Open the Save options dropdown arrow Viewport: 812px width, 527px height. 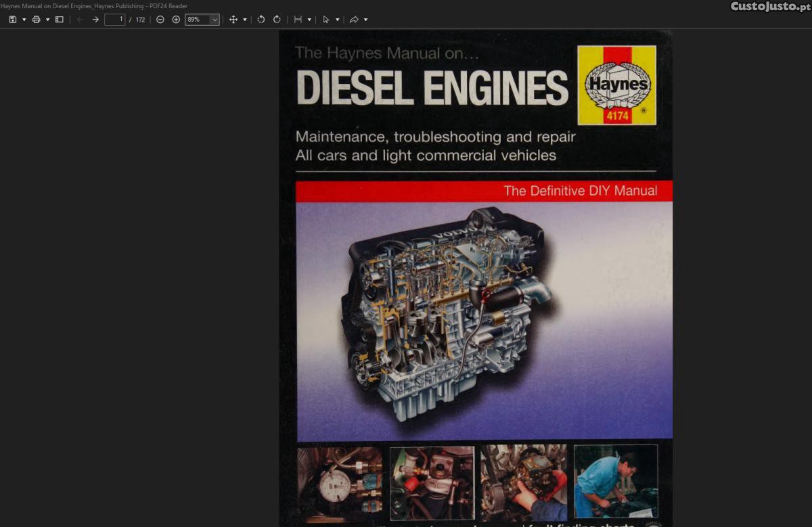click(x=24, y=20)
